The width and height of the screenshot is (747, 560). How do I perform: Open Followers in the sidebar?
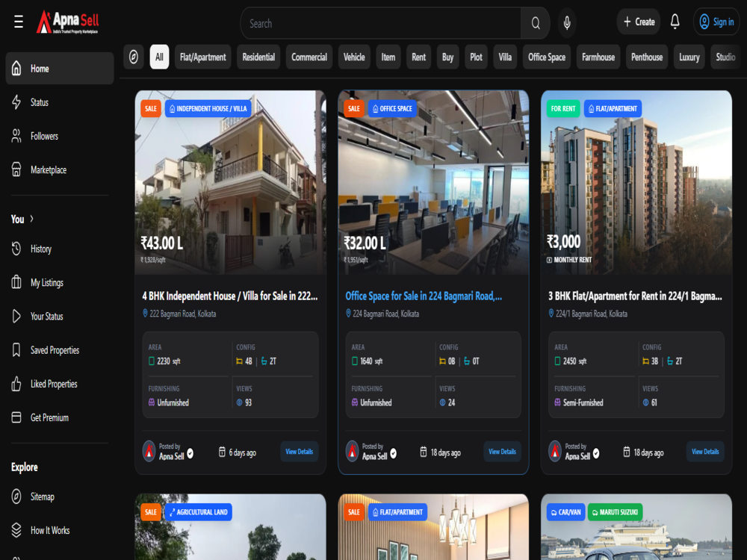[60, 136]
